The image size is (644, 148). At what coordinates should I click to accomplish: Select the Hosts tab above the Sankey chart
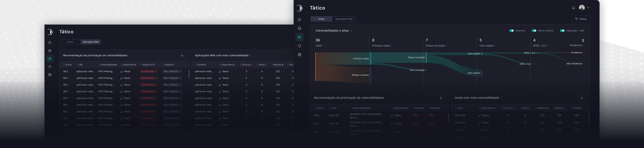coord(321,19)
